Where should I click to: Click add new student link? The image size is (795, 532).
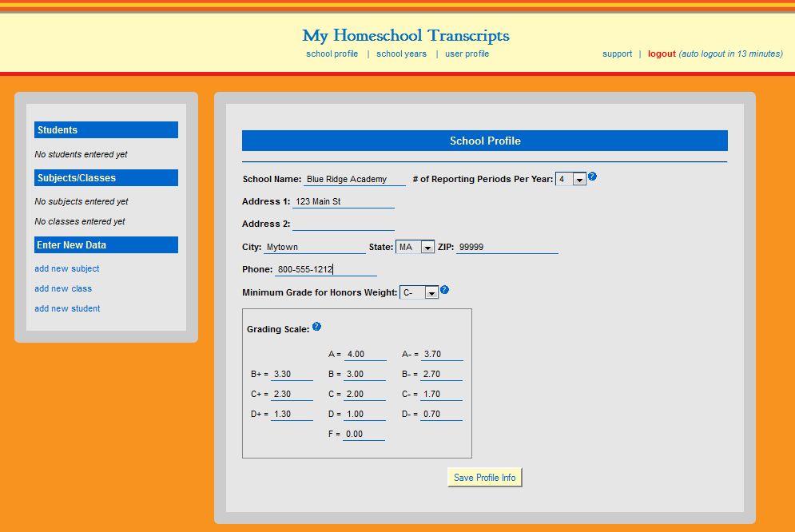tap(67, 309)
